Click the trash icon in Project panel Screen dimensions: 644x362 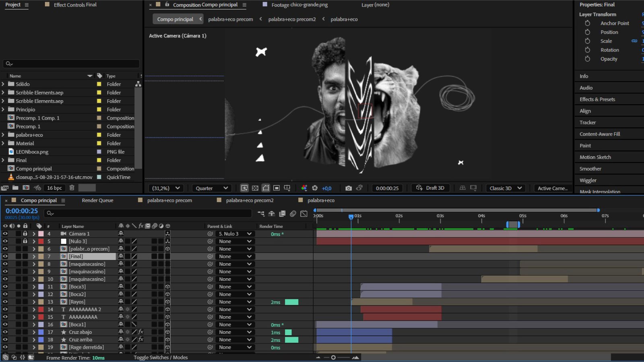72,188
